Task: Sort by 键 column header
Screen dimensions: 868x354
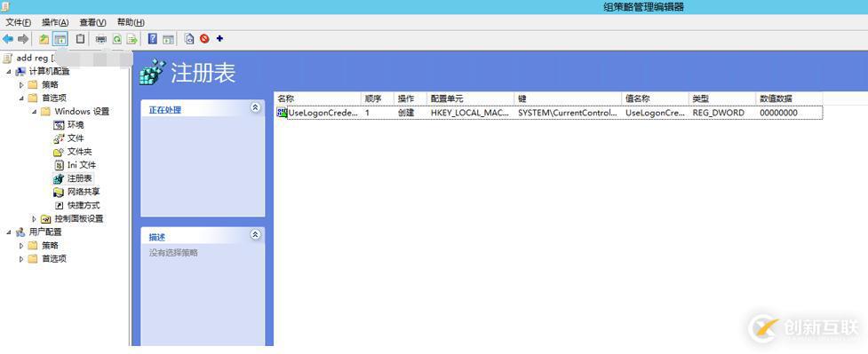Action: [x=568, y=98]
